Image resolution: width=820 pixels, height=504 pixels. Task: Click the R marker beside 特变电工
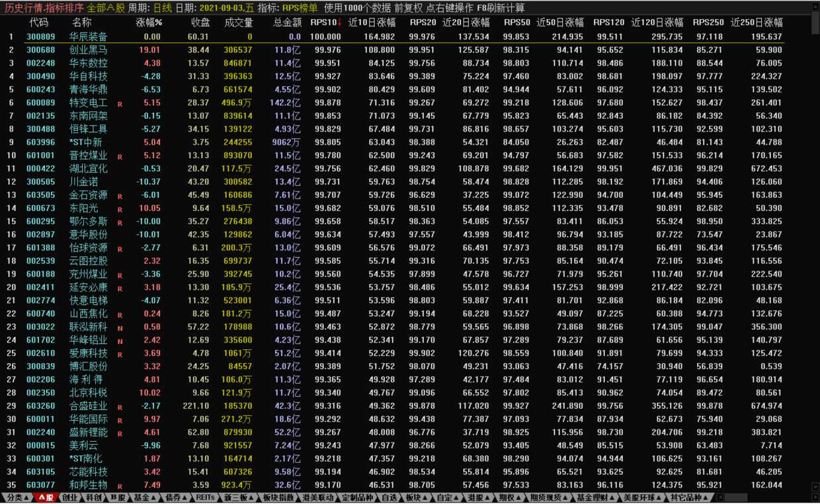[x=120, y=105]
